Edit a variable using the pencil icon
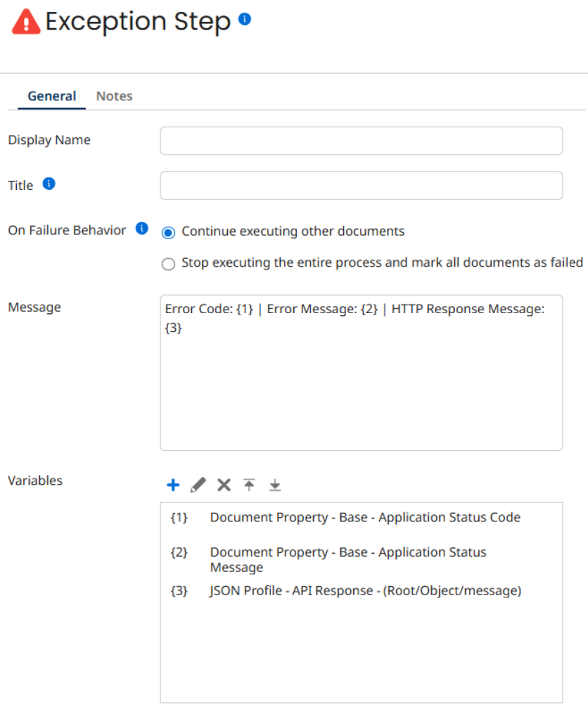The width and height of the screenshot is (588, 712). tap(198, 485)
